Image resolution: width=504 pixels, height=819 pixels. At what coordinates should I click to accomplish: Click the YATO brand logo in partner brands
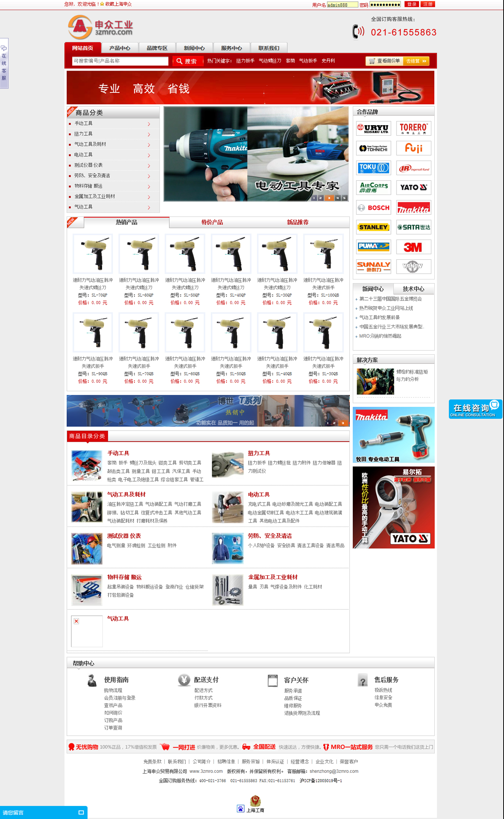pos(413,188)
